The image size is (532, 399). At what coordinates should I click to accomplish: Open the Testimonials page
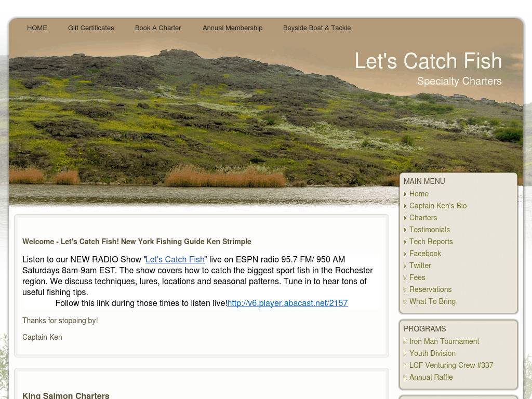point(429,230)
